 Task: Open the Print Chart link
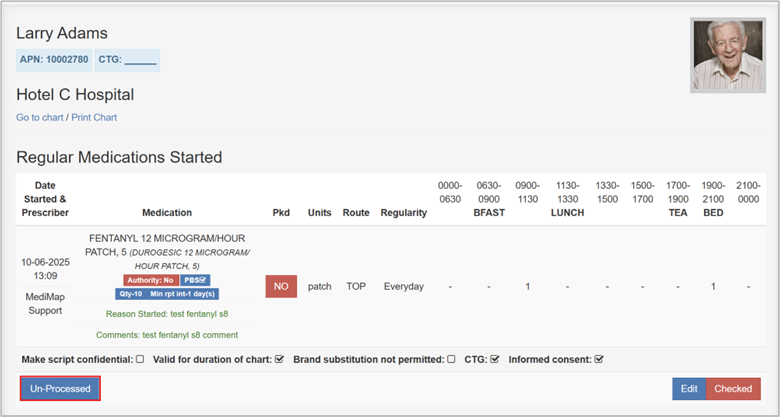point(94,118)
